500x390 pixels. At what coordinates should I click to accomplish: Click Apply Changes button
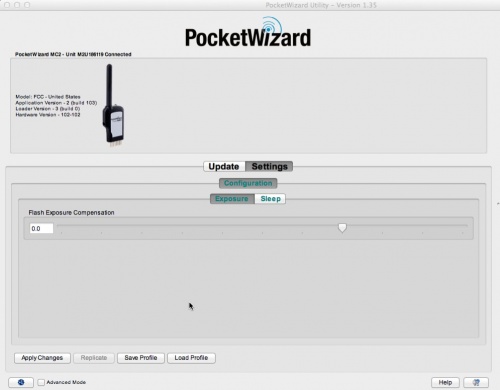coord(42,358)
